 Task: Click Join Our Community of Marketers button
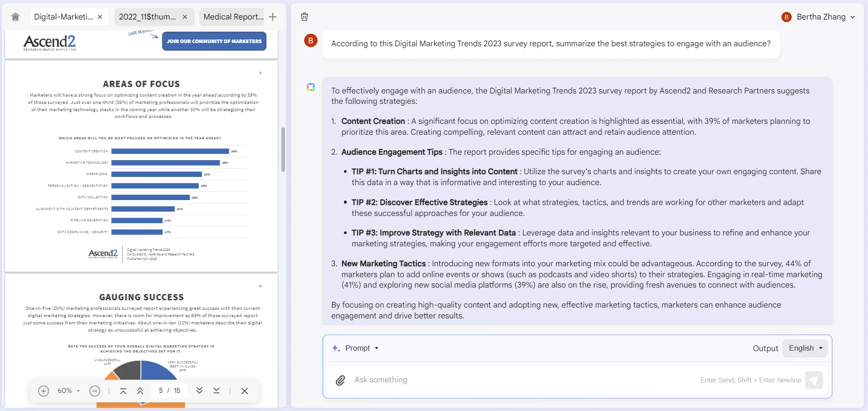(x=214, y=41)
